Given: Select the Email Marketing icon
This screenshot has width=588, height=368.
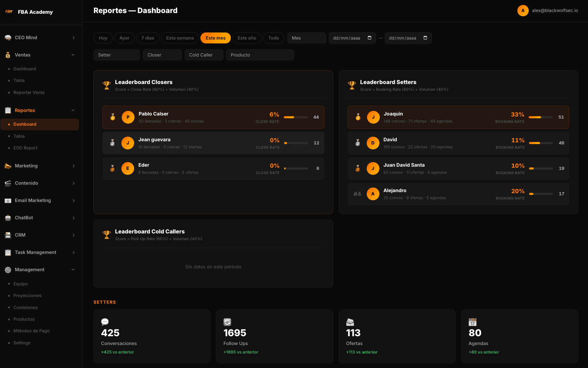Looking at the screenshot, I should point(8,200).
